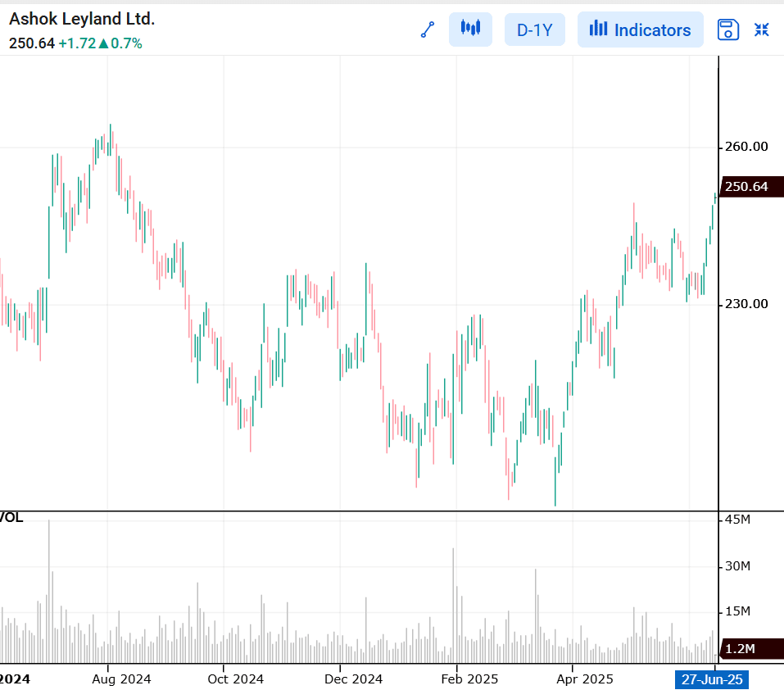This screenshot has height=690, width=784.
Task: Click the Apr 2025 date axis label
Action: (585, 679)
